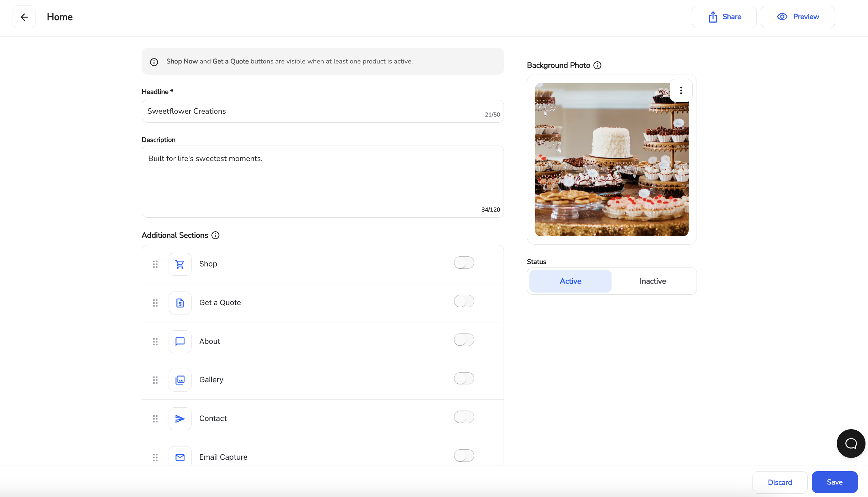Discard the changes
The height and width of the screenshot is (497, 868).
[x=780, y=482]
